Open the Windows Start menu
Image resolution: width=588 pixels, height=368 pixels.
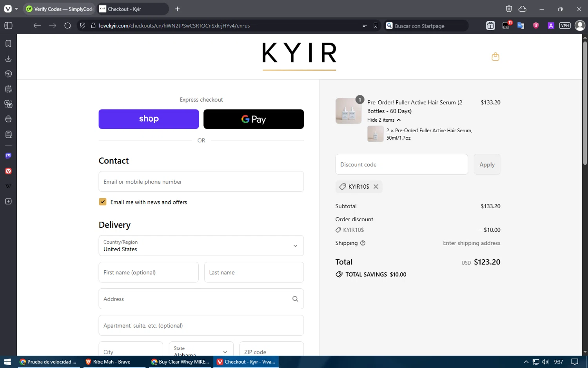(7, 362)
